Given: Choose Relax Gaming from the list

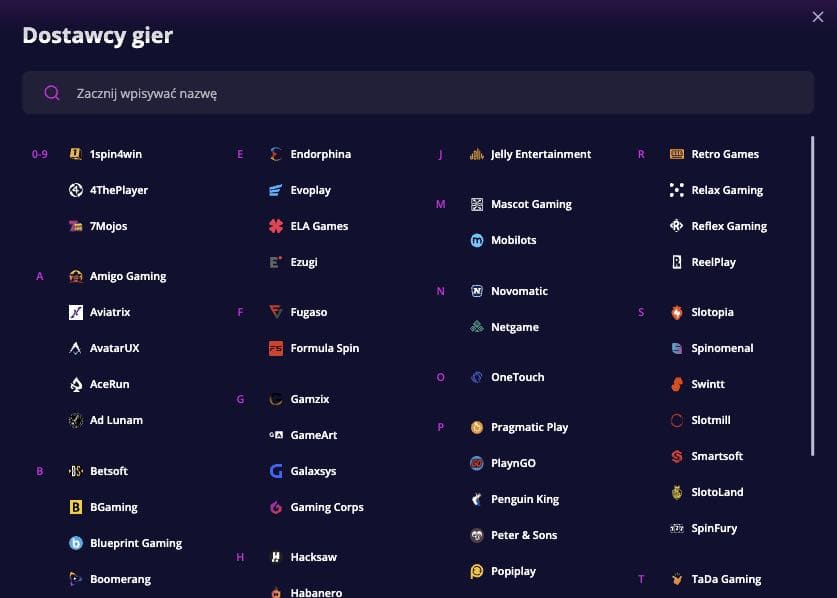Looking at the screenshot, I should tap(726, 190).
